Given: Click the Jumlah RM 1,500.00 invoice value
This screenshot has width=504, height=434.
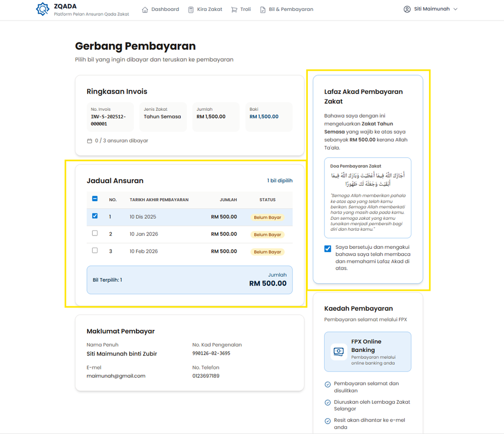Looking at the screenshot, I should coord(211,117).
